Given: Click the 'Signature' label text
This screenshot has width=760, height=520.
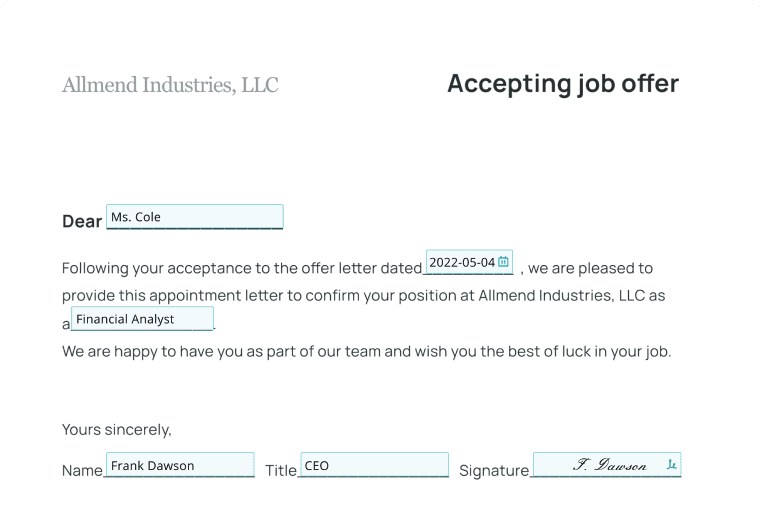Looking at the screenshot, I should click(494, 471).
